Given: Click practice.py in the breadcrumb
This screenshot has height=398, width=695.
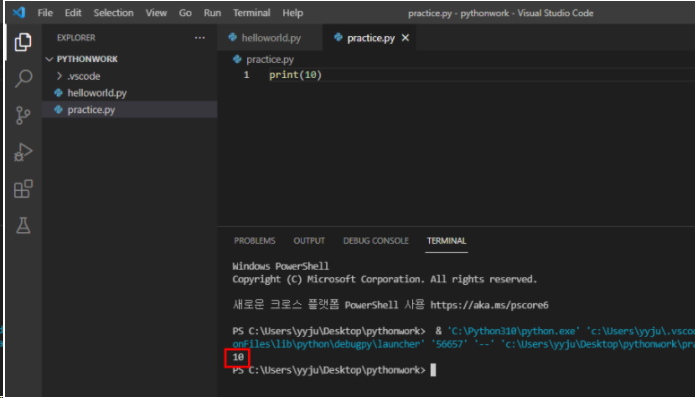Looking at the screenshot, I should point(270,59).
